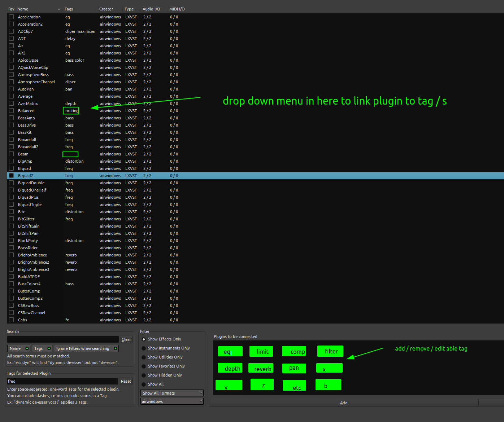Toggle Ignore Filters when searching
The width and height of the screenshot is (504, 422).
86,348
